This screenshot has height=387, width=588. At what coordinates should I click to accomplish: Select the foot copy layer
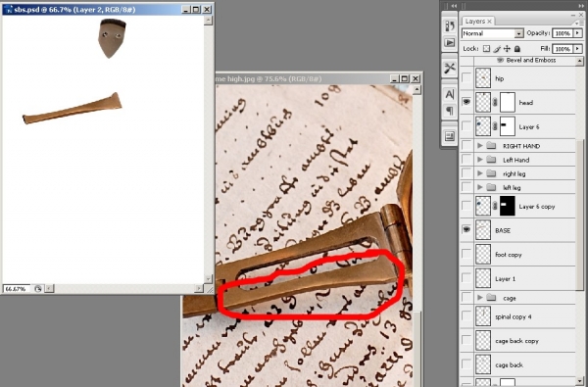coord(524,255)
